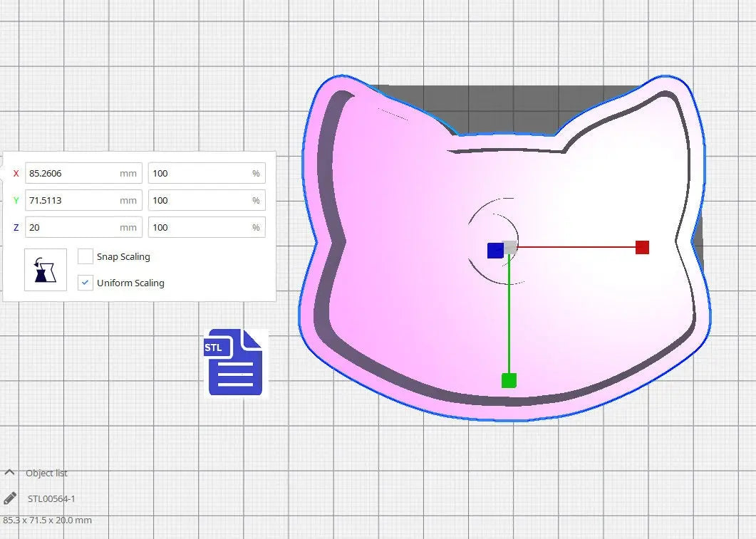This screenshot has height=539, width=756.
Task: Click the Y scale percentage field
Action: [200, 200]
